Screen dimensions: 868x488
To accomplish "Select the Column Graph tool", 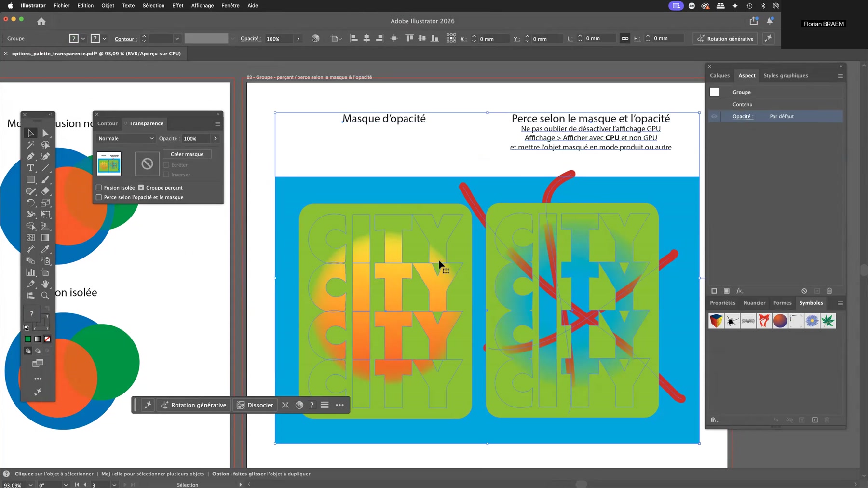I will [x=30, y=272].
